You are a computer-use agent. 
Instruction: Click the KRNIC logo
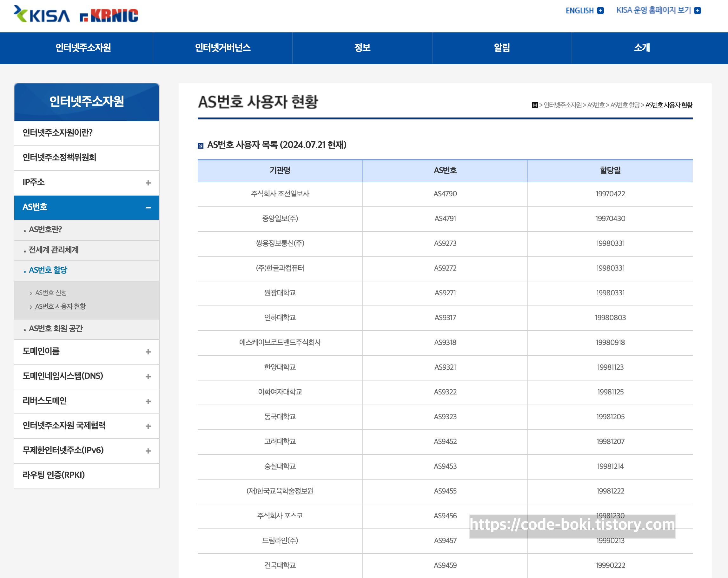(x=109, y=16)
